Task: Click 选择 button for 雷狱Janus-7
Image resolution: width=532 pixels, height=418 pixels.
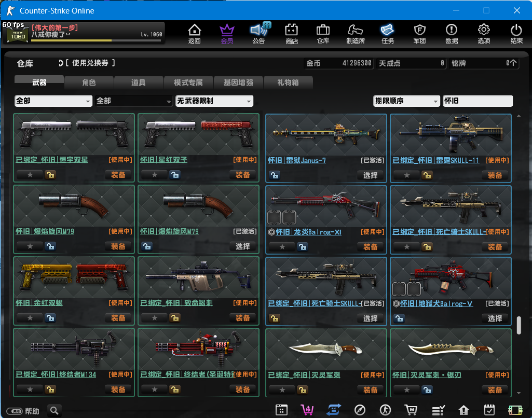Action: [370, 175]
